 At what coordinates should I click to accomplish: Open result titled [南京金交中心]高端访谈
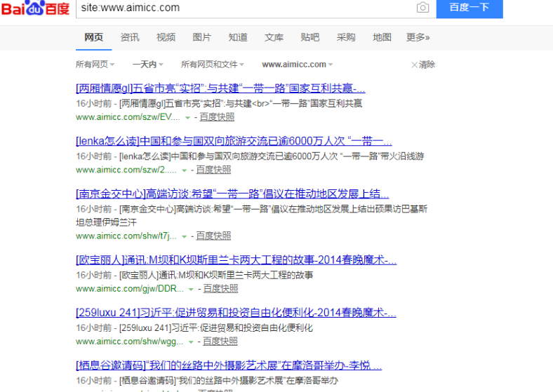pos(232,194)
